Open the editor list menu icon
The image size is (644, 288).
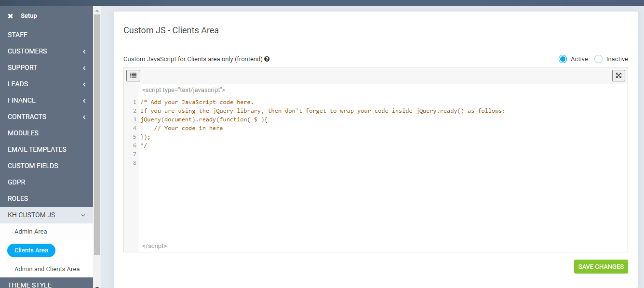[x=133, y=75]
